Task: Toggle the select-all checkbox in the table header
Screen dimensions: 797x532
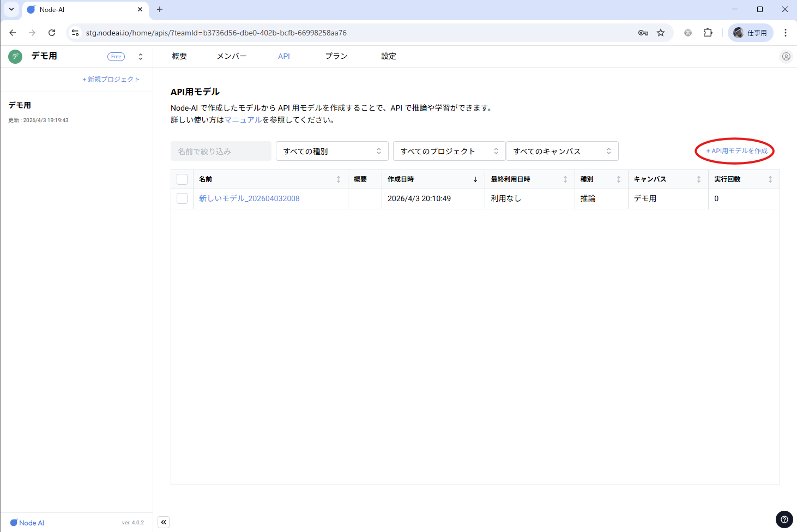Action: [182, 179]
